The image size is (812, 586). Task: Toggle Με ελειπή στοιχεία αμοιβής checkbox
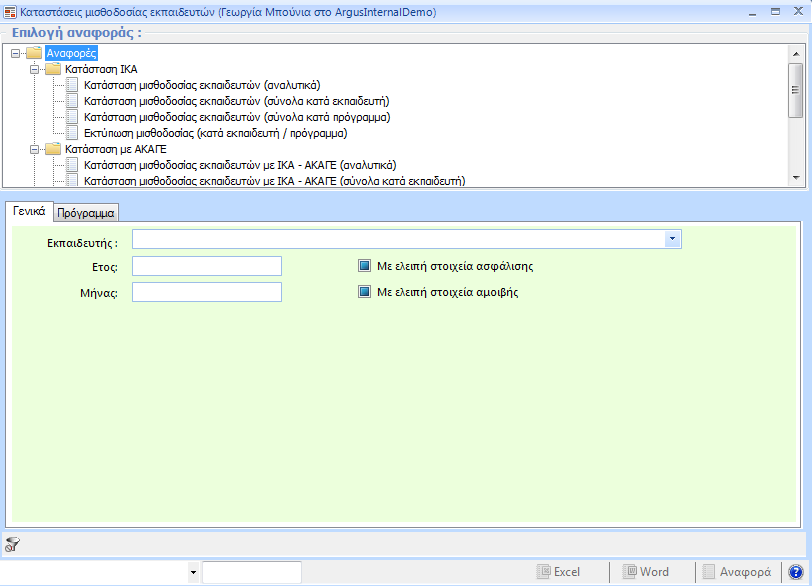tap(365, 293)
